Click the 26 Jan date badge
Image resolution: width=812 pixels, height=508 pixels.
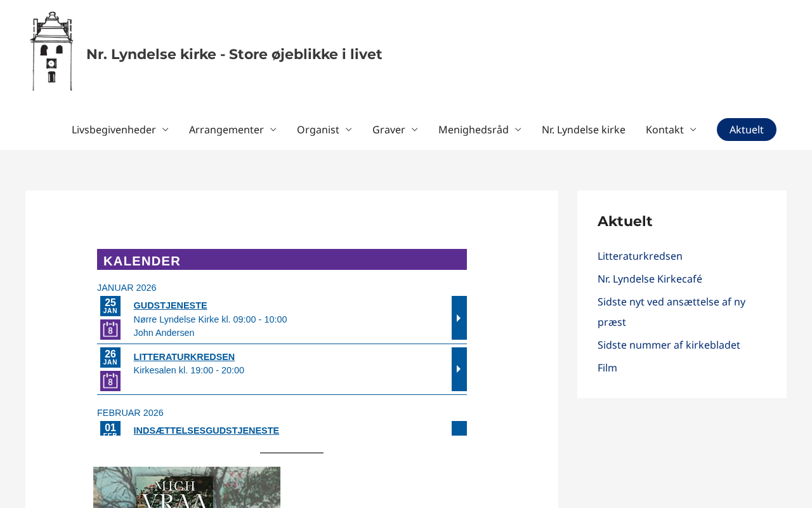click(110, 358)
